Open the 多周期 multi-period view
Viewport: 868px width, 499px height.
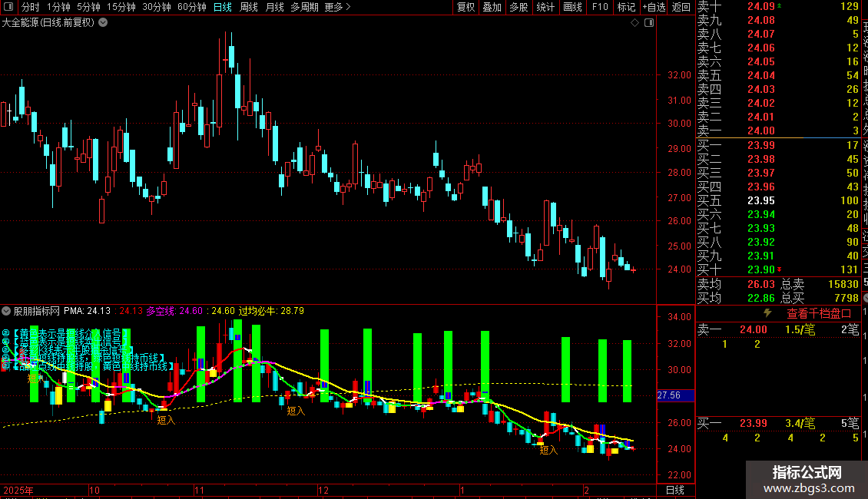pyautogui.click(x=304, y=7)
